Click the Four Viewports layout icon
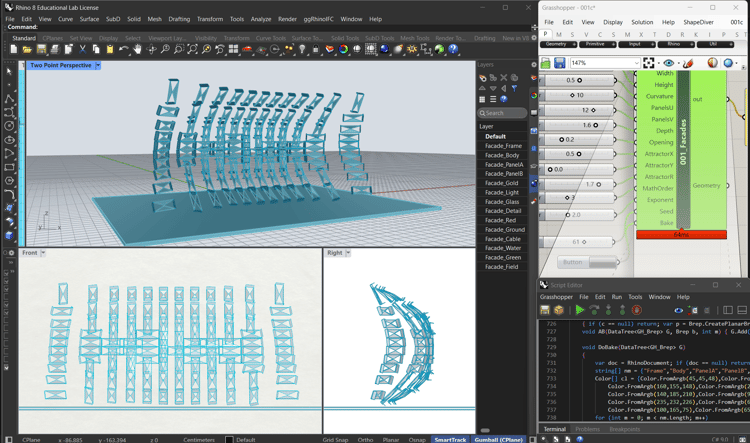Image resolution: width=750 pixels, height=443 pixels. (x=233, y=49)
